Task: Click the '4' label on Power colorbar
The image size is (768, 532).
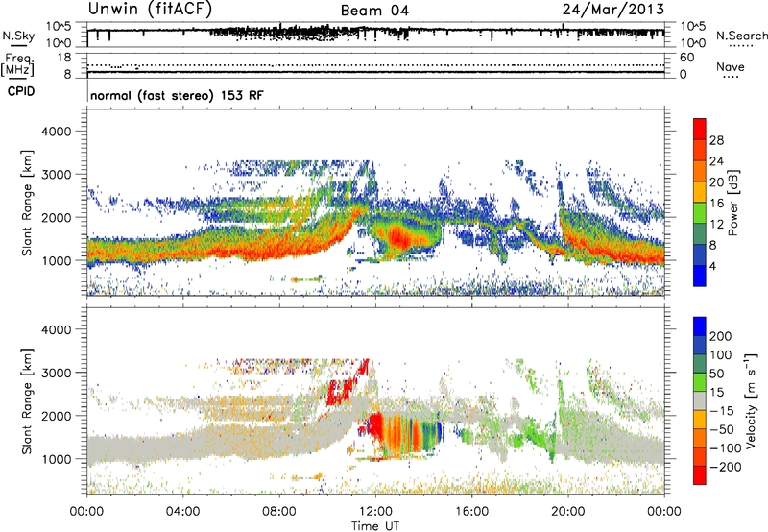Action: click(x=712, y=267)
